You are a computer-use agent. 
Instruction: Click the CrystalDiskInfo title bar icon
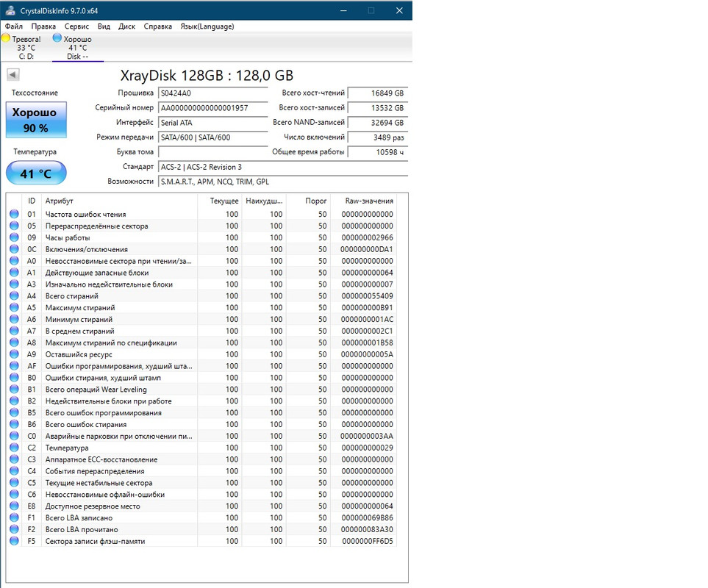(10, 10)
